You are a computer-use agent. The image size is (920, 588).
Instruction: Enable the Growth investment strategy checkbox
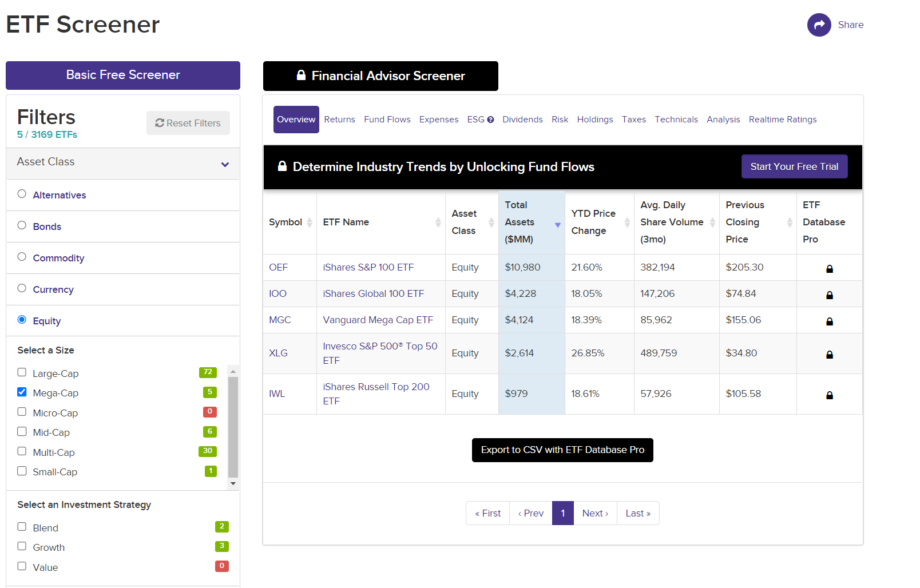pyautogui.click(x=22, y=546)
